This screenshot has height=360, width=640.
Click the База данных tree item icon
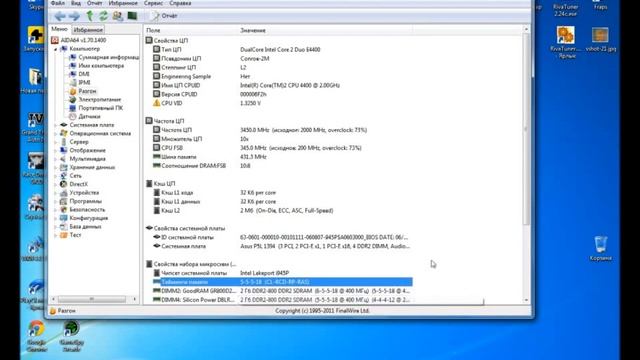64,227
